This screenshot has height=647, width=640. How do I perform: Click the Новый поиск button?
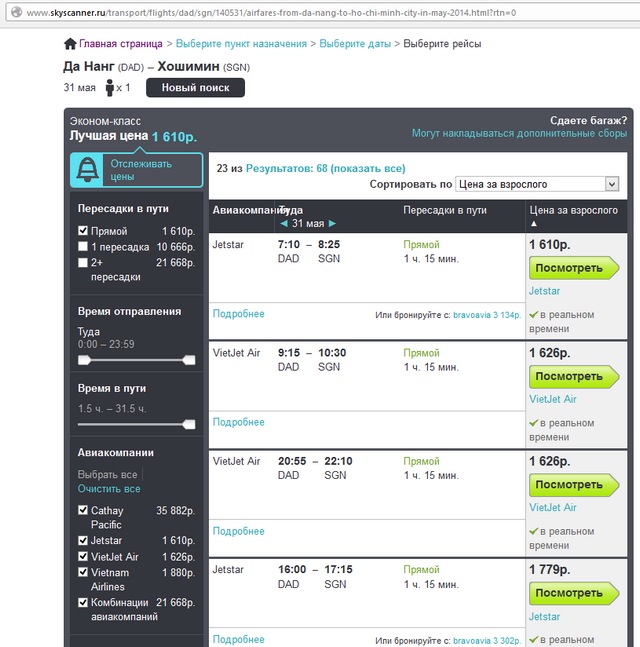coord(195,87)
